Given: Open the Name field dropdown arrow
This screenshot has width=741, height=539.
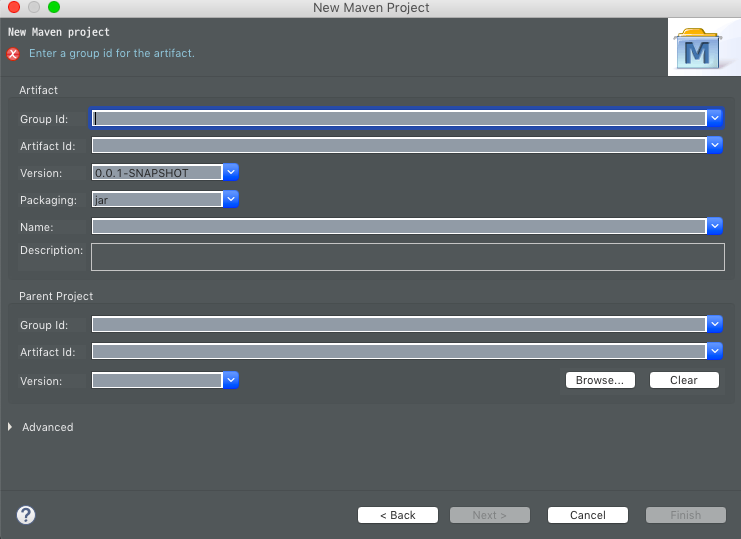Looking at the screenshot, I should (x=715, y=226).
